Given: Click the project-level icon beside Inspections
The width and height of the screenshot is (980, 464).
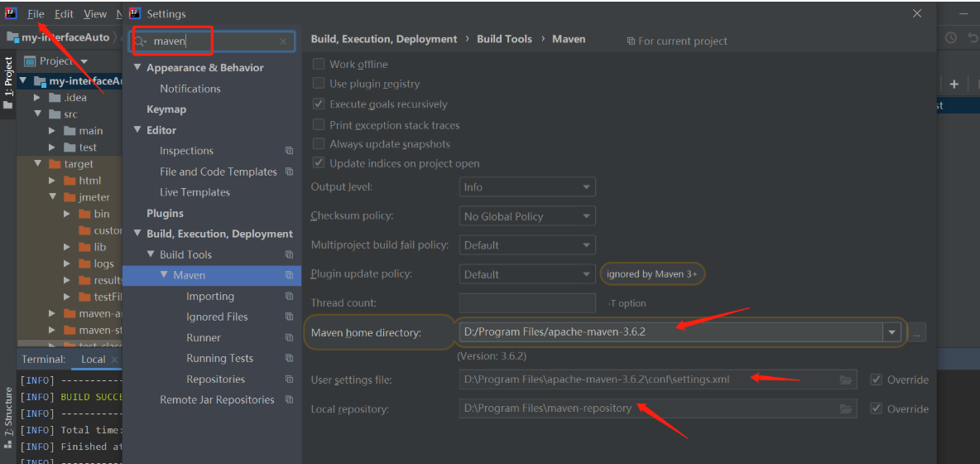Looking at the screenshot, I should (x=289, y=151).
